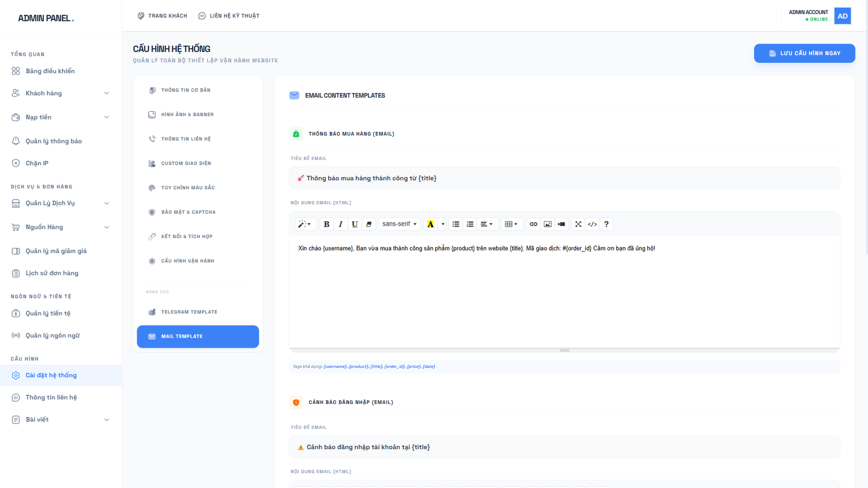868x488 pixels.
Task: Open the Telegram Template settings tab
Action: pyautogui.click(x=189, y=312)
